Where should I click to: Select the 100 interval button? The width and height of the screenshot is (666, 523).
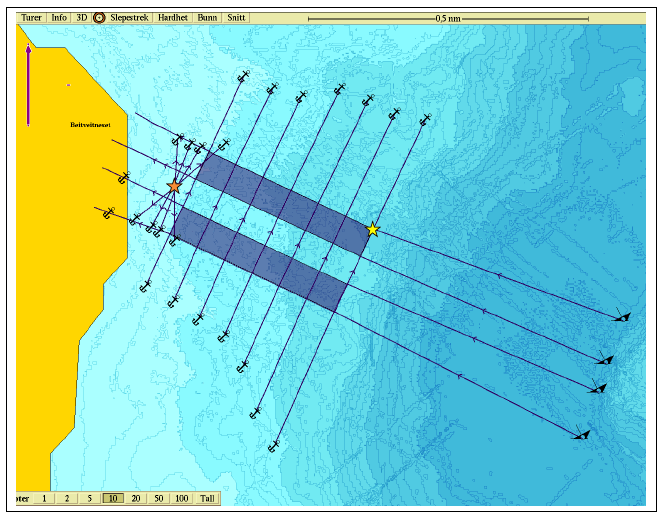coord(181,498)
